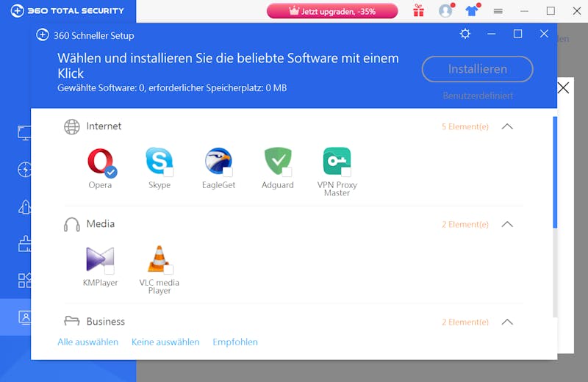Click the Installieren button
The width and height of the screenshot is (588, 382).
point(477,69)
